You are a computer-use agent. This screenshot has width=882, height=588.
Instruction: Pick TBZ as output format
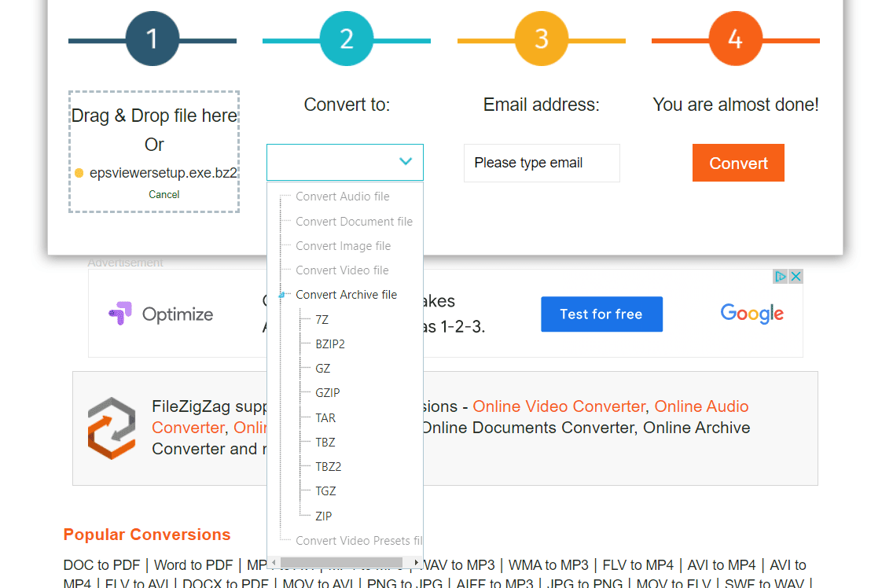[x=325, y=443]
